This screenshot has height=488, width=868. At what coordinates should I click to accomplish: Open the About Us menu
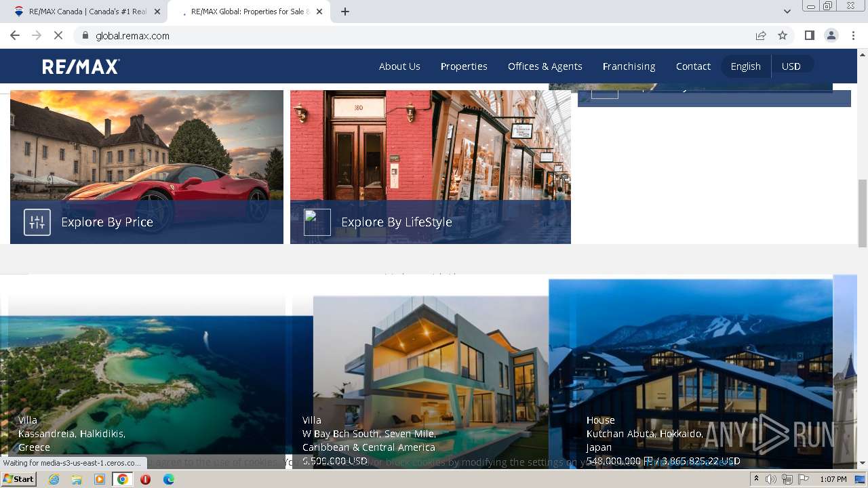pyautogui.click(x=399, y=66)
